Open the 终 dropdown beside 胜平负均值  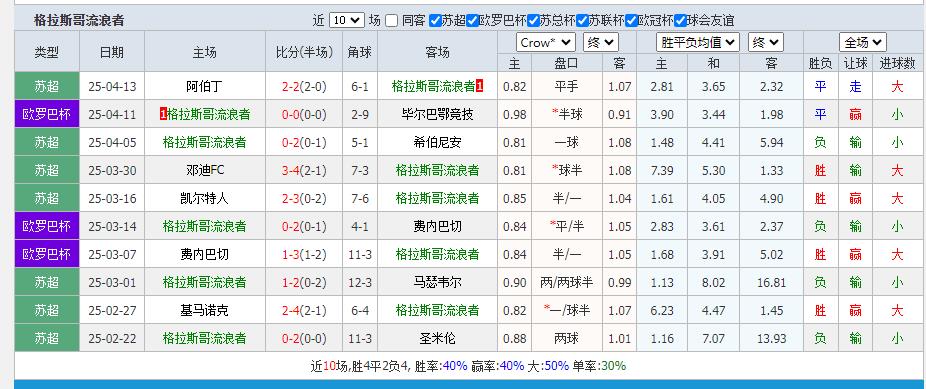click(x=766, y=43)
